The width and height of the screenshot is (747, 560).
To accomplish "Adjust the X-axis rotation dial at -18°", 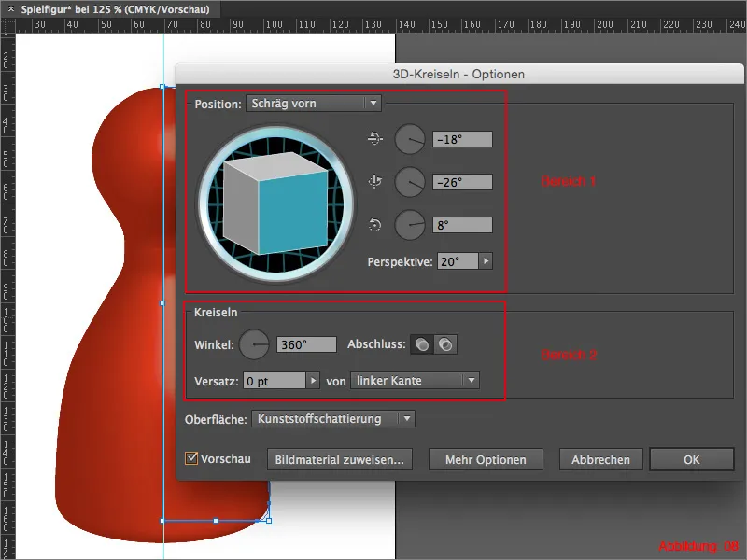I will click(410, 139).
